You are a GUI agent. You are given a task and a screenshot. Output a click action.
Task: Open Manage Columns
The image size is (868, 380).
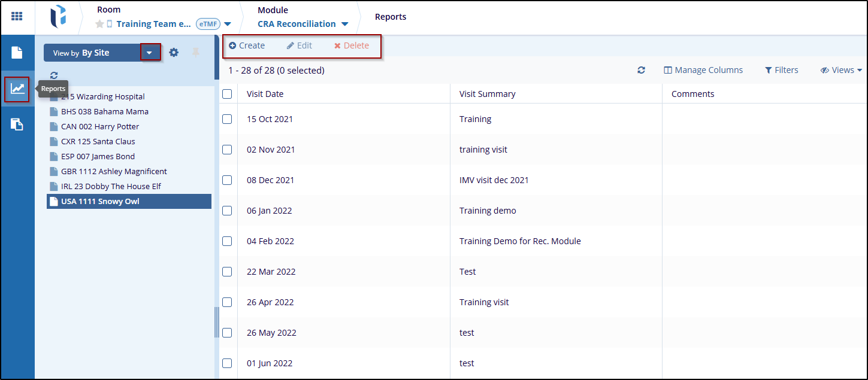[x=703, y=70]
